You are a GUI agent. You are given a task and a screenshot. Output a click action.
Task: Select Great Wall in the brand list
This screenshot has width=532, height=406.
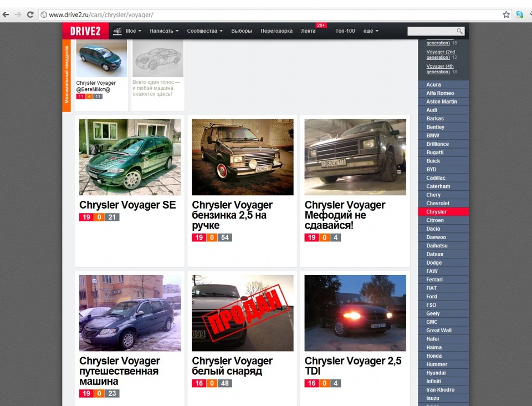(443, 331)
